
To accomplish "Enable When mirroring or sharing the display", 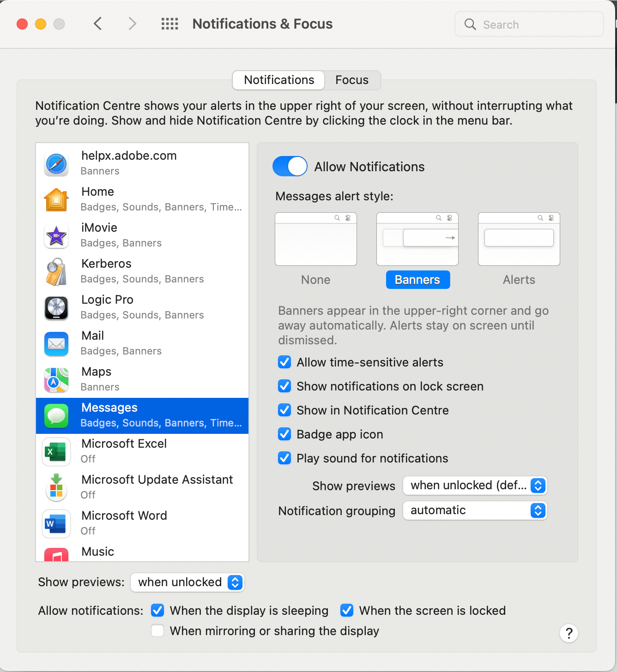I will coord(157,630).
